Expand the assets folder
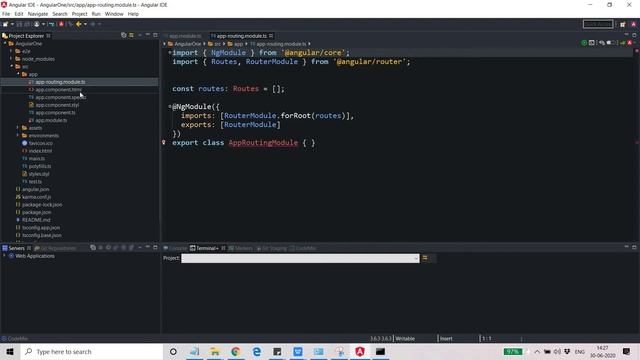Image resolution: width=640 pixels, height=360 pixels. pyautogui.click(x=18, y=128)
